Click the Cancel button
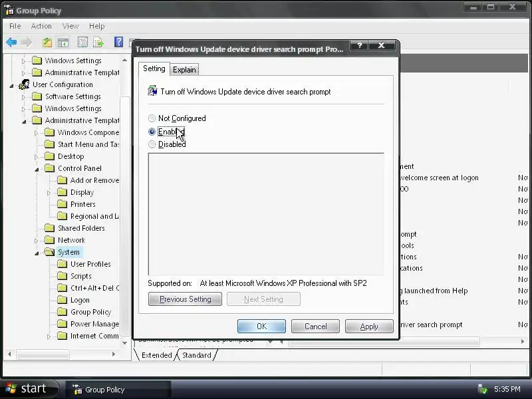 [315, 327]
